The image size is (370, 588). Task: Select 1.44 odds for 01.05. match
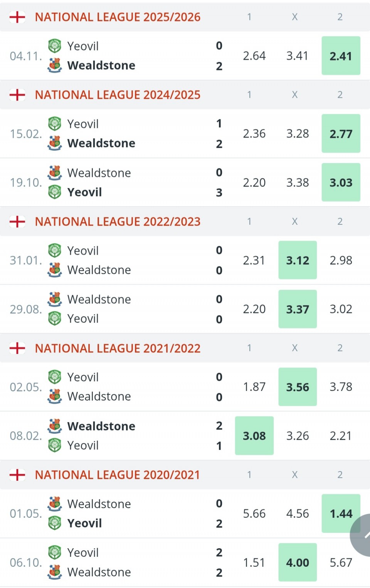click(341, 514)
